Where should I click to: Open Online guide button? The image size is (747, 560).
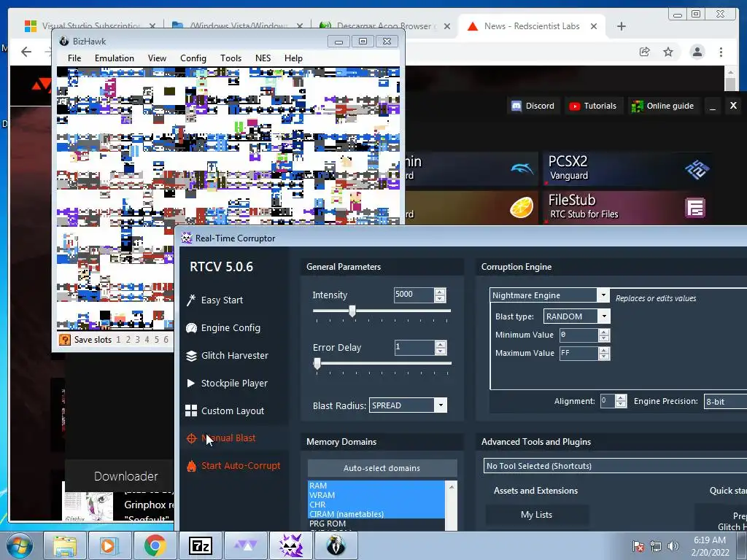click(x=662, y=106)
